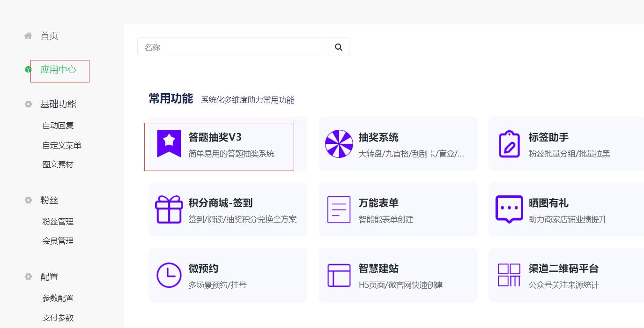Click the 抽奖系统 striped wheel icon
Screen dimensions: 644x328
coord(339,144)
